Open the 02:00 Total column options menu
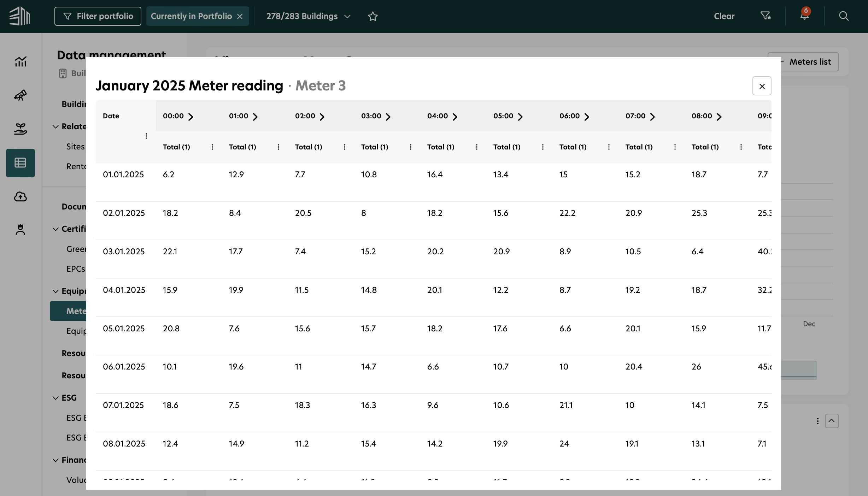868x496 pixels. coord(344,147)
